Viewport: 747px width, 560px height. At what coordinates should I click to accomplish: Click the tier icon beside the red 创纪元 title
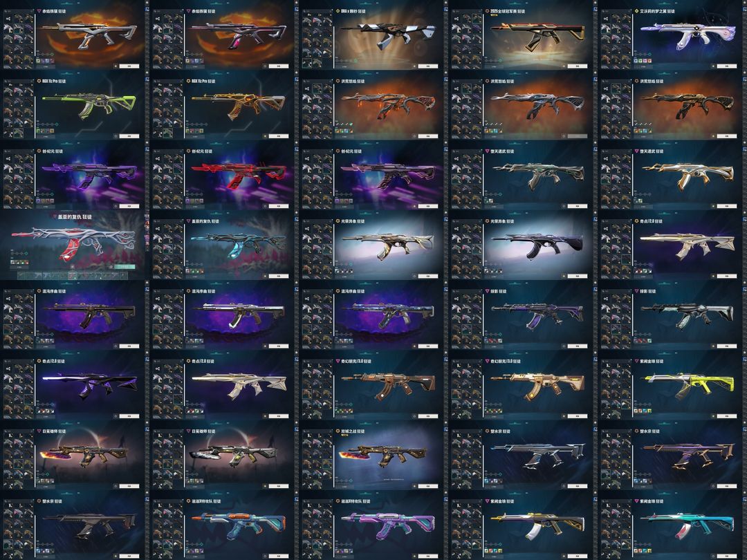click(188, 151)
